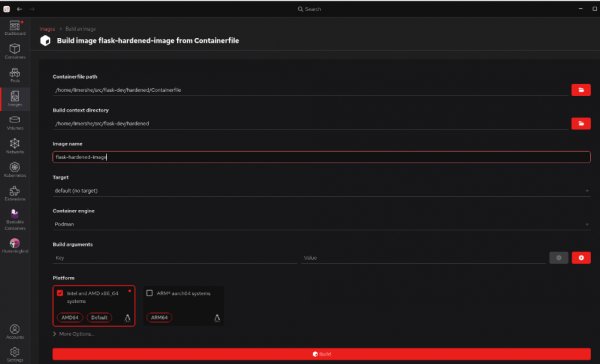Image resolution: width=600 pixels, height=364 pixels.
Task: Open the Networks section
Action: coord(15,146)
